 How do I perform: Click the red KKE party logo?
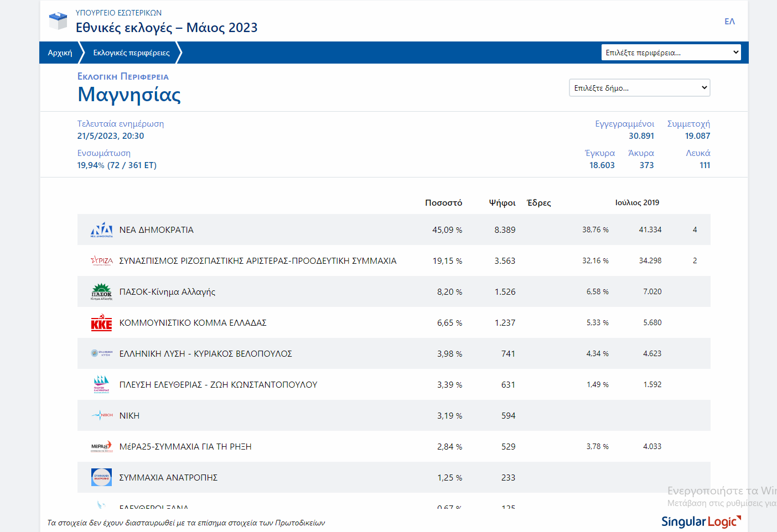pyautogui.click(x=102, y=323)
